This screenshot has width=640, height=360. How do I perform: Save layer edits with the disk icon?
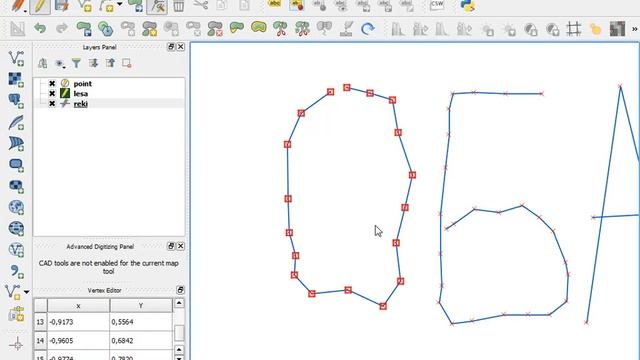(62, 6)
